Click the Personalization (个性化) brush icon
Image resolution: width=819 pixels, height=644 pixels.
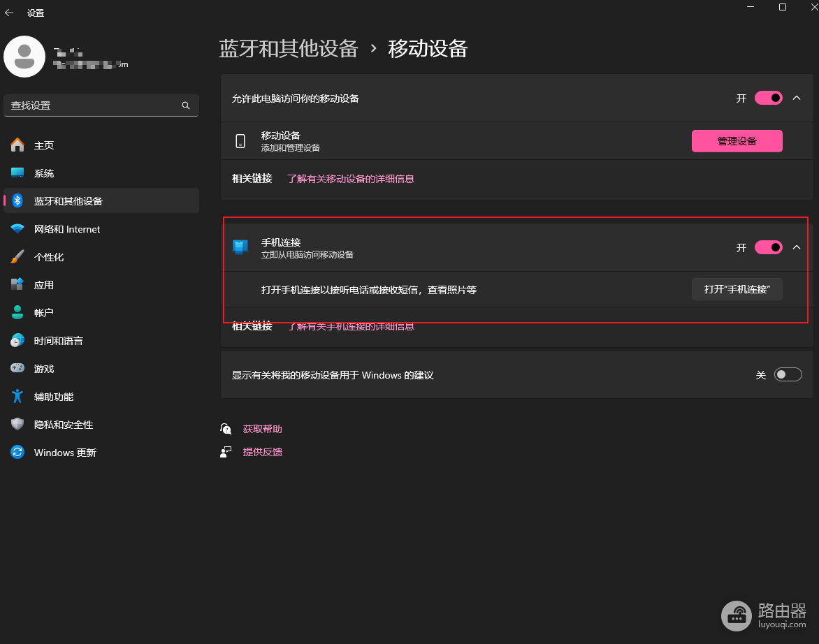tap(17, 257)
